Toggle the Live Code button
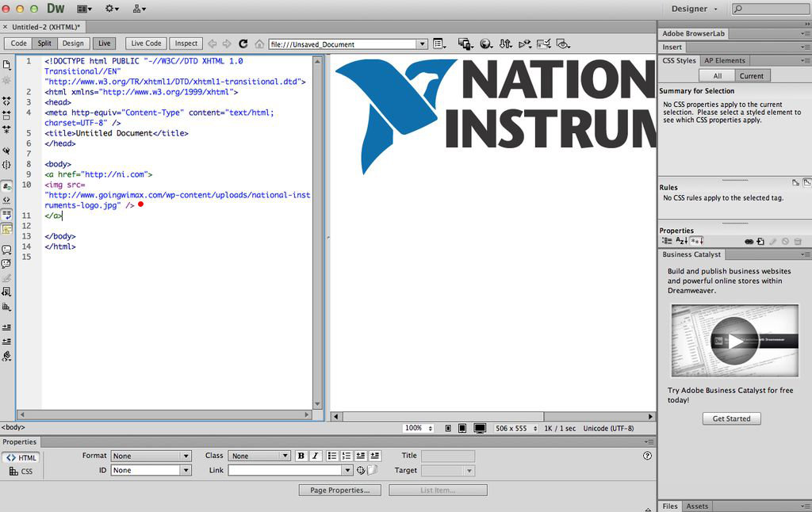Viewport: 812px width, 512px height. 146,44
